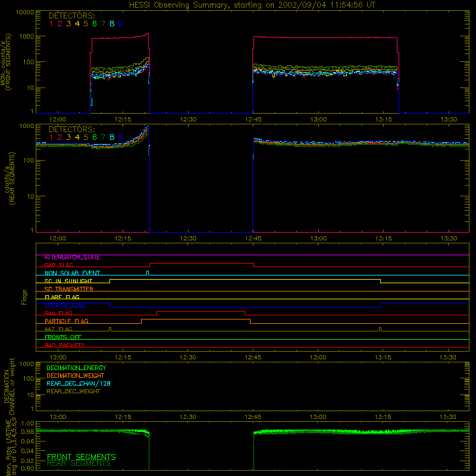Select detector 3 in the rear segments legend

(68, 137)
